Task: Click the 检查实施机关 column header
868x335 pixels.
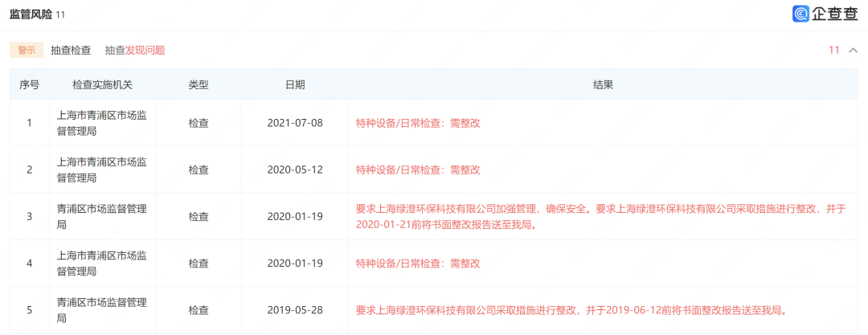Action: (x=102, y=84)
